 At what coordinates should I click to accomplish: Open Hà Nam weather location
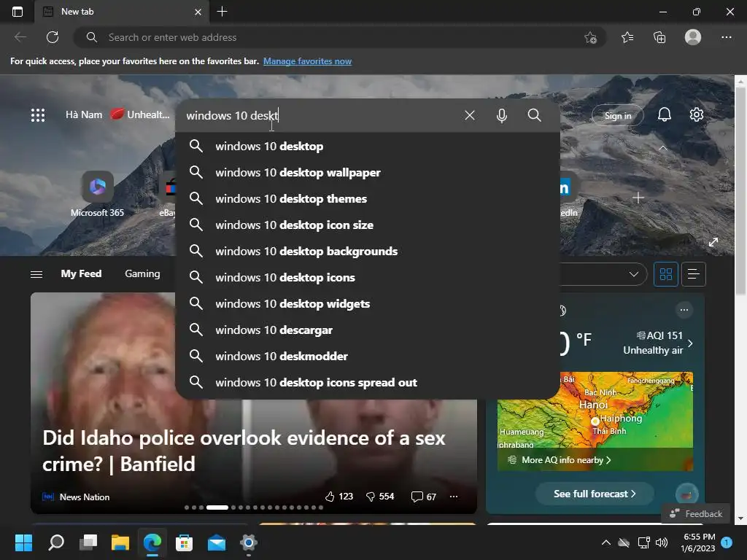coord(84,114)
